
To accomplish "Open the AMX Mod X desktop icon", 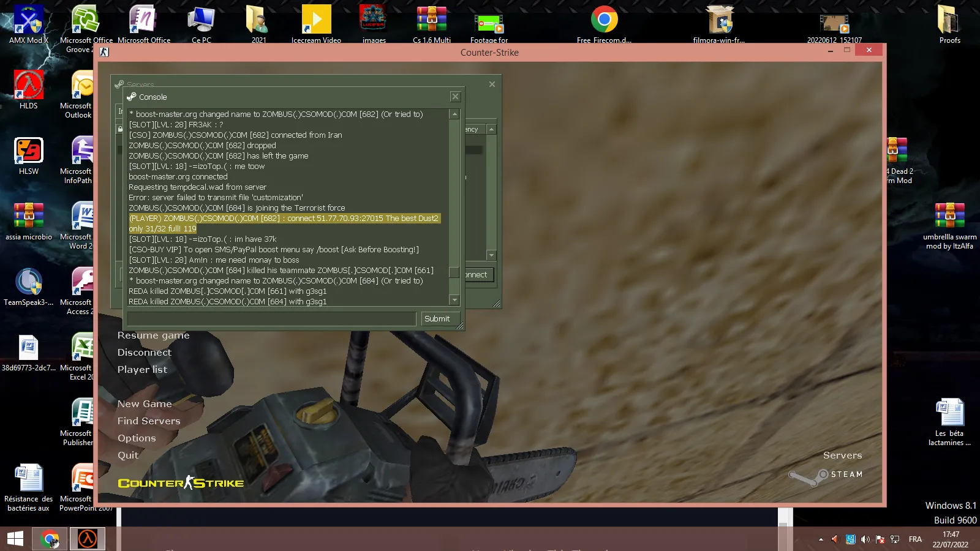I will 28,24.
